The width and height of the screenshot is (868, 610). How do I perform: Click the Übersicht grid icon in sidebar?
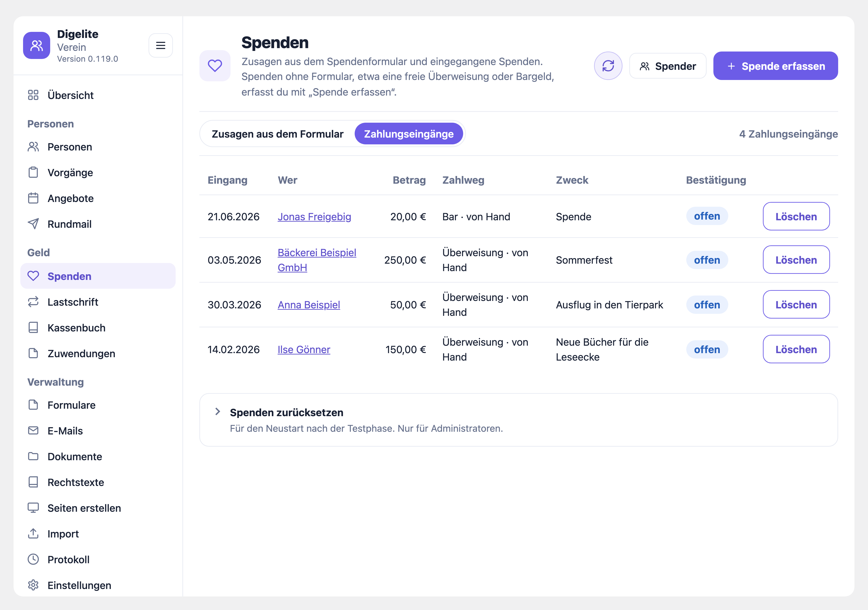(x=33, y=95)
